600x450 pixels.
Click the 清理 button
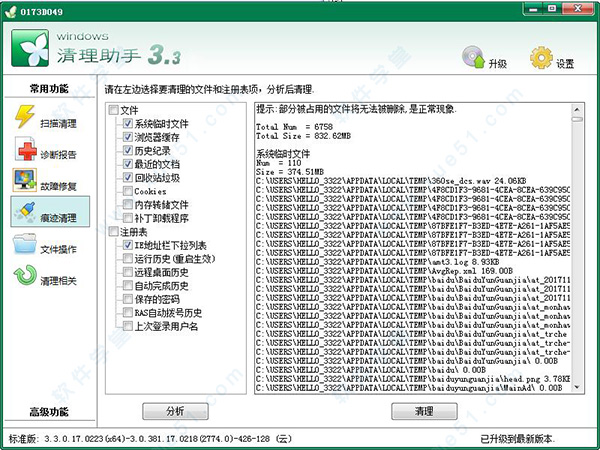click(424, 411)
